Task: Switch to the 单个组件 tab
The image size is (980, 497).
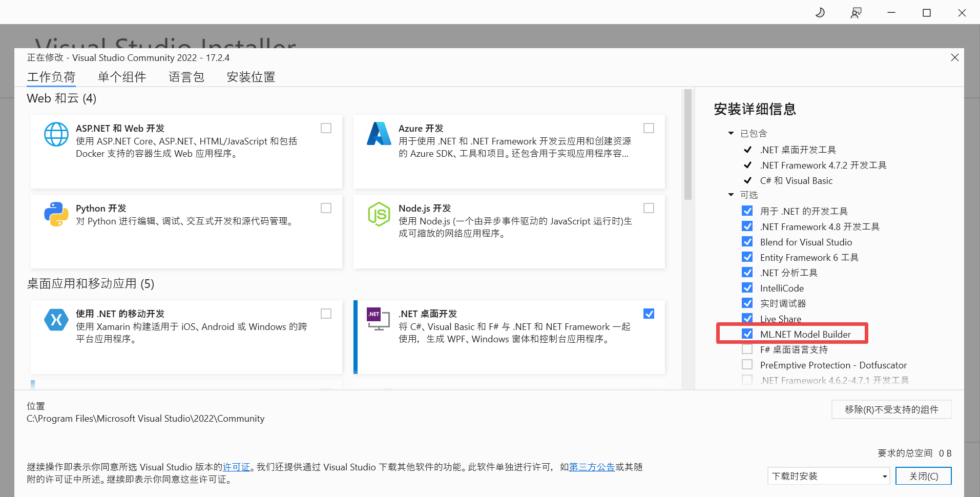Action: coord(122,77)
